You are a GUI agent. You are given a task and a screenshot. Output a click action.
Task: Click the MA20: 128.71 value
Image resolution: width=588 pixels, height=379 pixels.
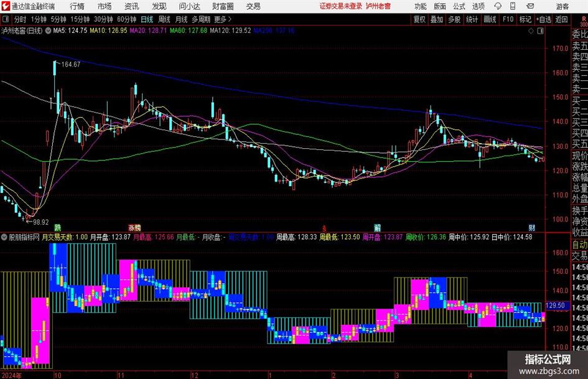(148, 30)
